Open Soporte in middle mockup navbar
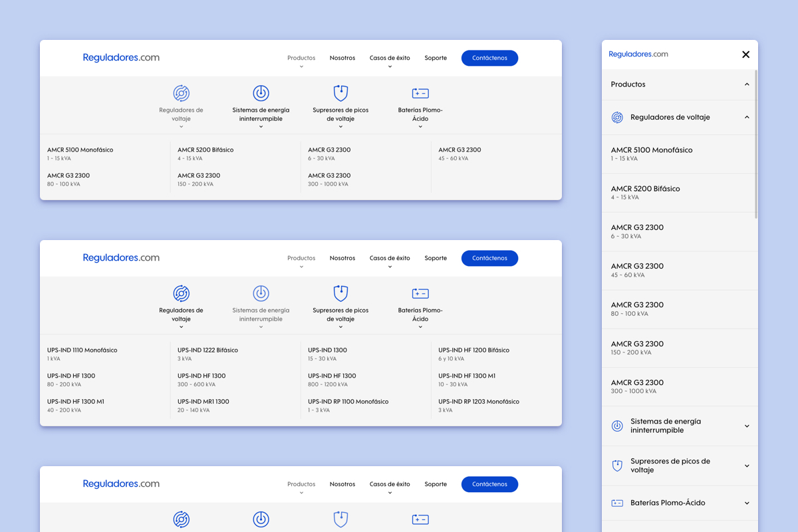This screenshot has height=532, width=798. [x=436, y=258]
